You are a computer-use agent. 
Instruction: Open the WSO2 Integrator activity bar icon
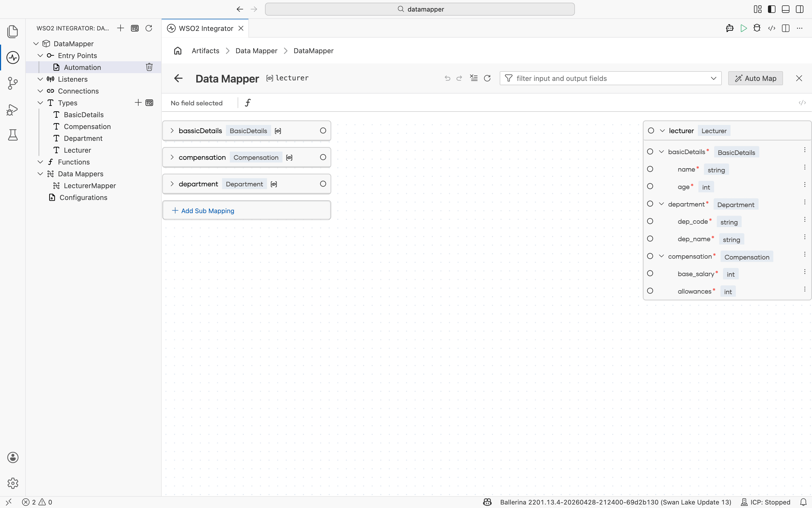13,58
